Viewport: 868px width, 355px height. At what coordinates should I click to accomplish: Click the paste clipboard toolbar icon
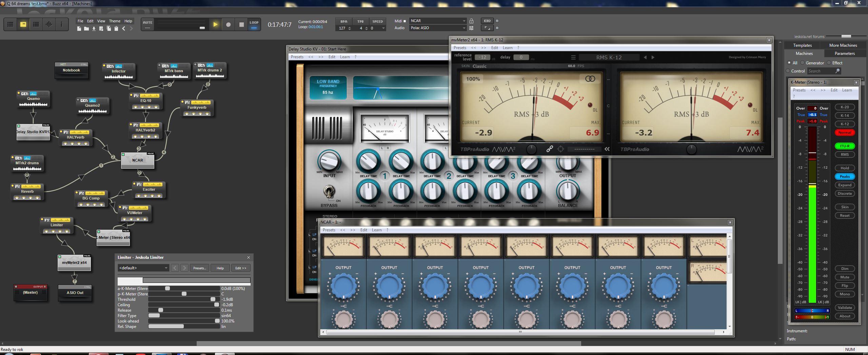116,29
